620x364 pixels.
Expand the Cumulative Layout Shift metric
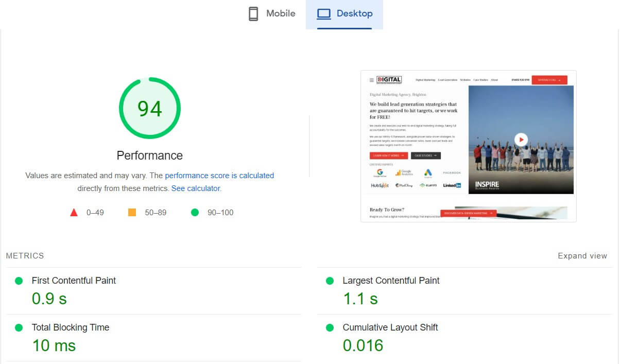pyautogui.click(x=390, y=327)
